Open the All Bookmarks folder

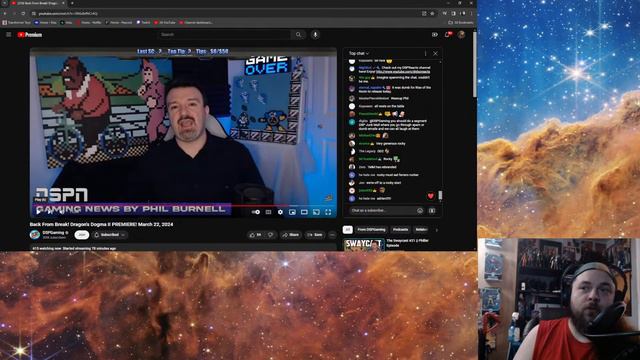(461, 22)
